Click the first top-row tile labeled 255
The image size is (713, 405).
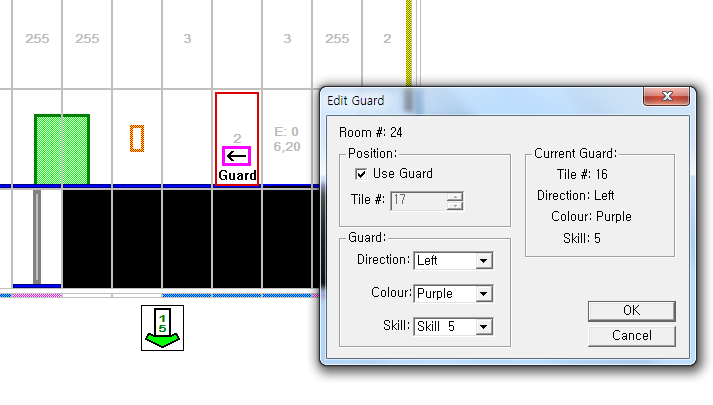pos(37,39)
